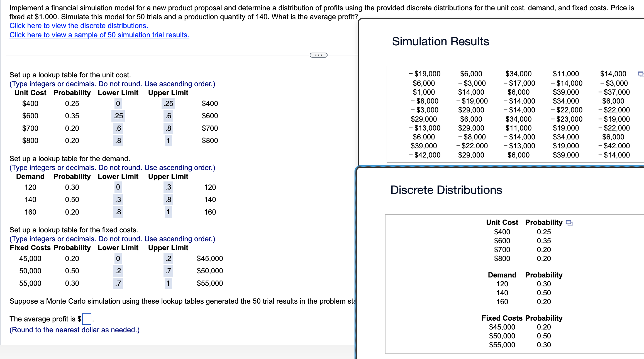Select the .8 upper limit cell for demand 140
Viewport: 644px width, 359px height.
tap(169, 199)
